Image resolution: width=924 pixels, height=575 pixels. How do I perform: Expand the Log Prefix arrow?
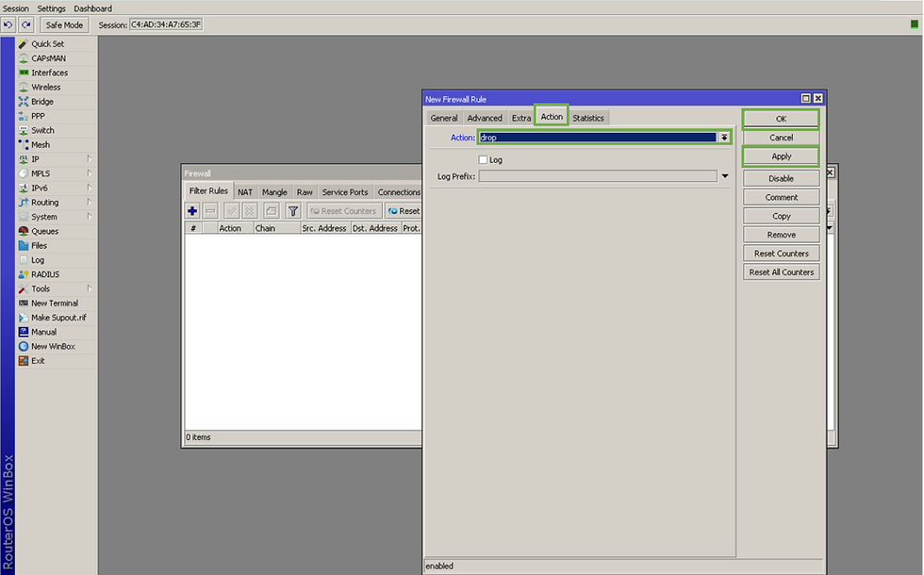(x=725, y=176)
